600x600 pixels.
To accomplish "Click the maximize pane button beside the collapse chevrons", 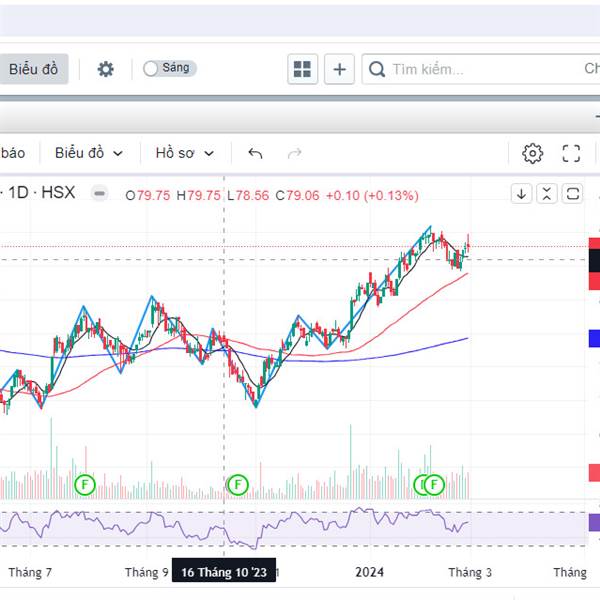I will coord(572,194).
